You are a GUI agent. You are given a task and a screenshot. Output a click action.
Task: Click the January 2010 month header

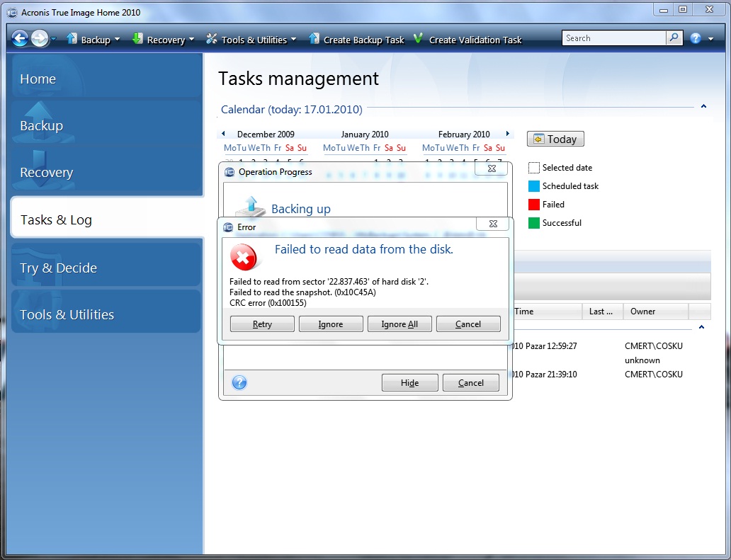[365, 135]
